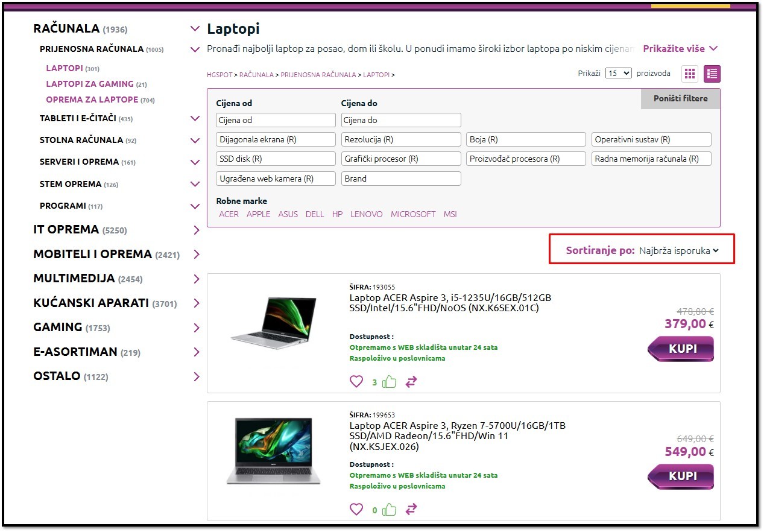Add ACER Aspire 3 i5-1235U to wishlist heart

(x=356, y=382)
